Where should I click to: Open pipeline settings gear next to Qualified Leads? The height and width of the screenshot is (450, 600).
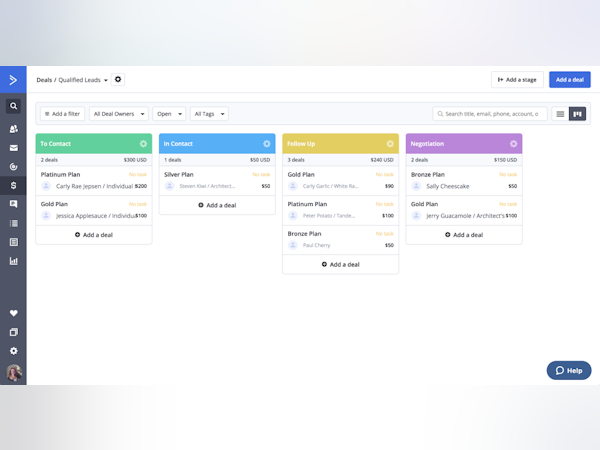[118, 79]
